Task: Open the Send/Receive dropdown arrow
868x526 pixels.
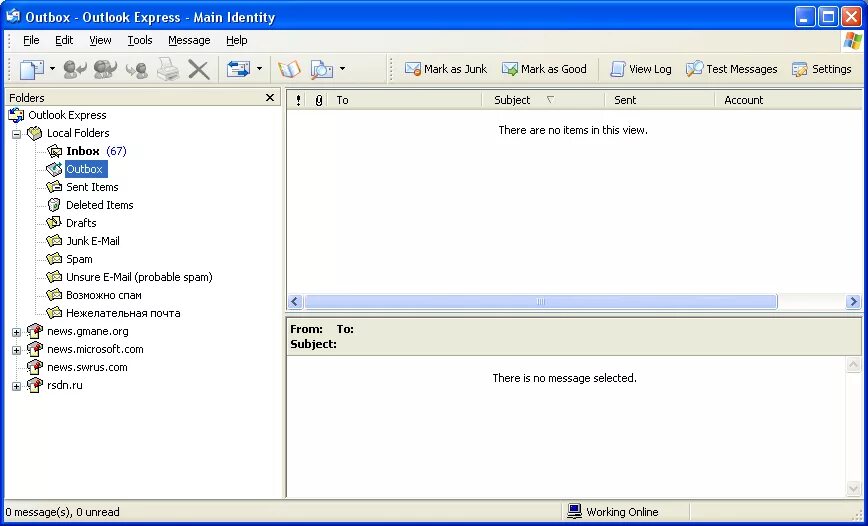Action: point(259,69)
